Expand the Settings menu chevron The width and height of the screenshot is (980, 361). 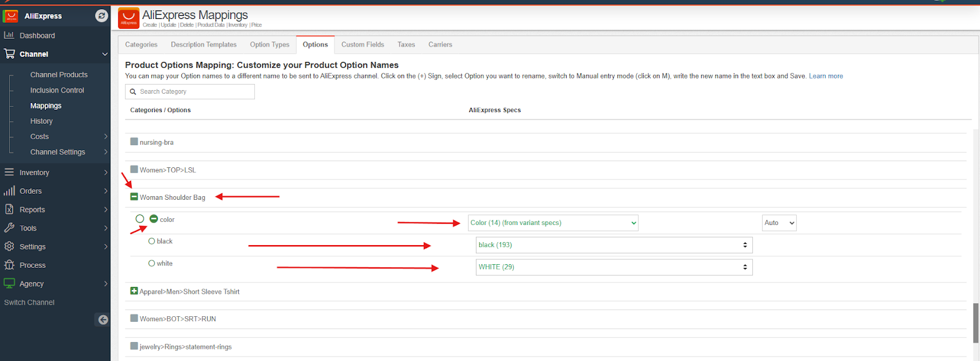pyautogui.click(x=105, y=246)
